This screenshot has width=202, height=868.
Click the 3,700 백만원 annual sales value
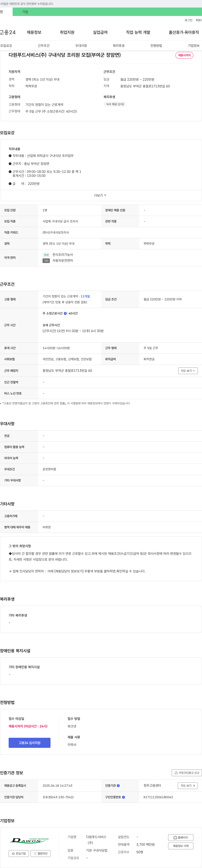pyautogui.click(x=146, y=844)
